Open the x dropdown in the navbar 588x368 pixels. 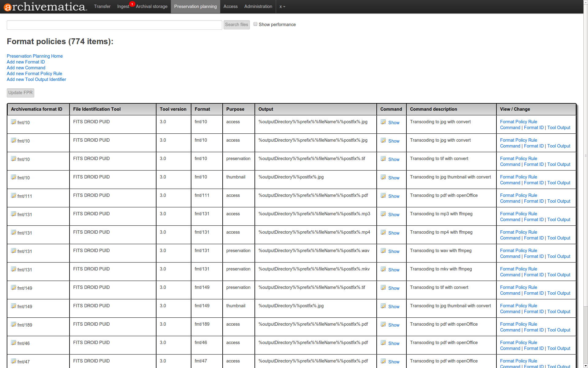(x=282, y=6)
